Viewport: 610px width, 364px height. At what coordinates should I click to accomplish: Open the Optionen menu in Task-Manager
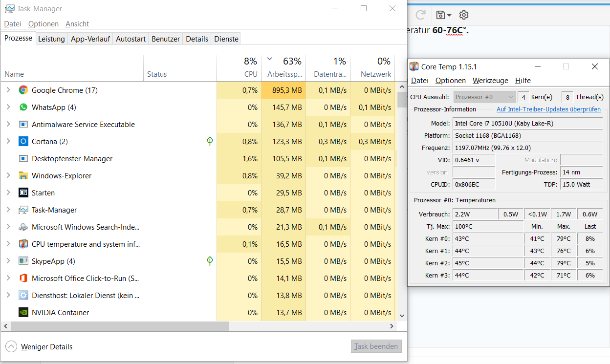tap(44, 24)
